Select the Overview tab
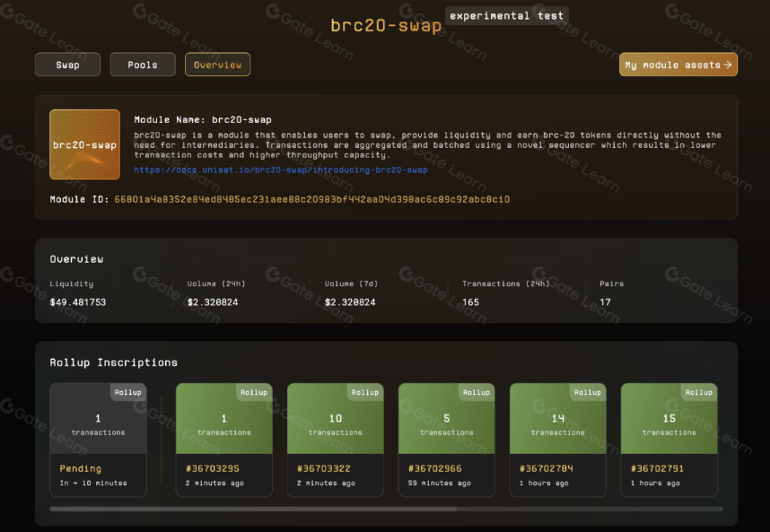Viewport: 770px width, 532px height. tap(217, 65)
